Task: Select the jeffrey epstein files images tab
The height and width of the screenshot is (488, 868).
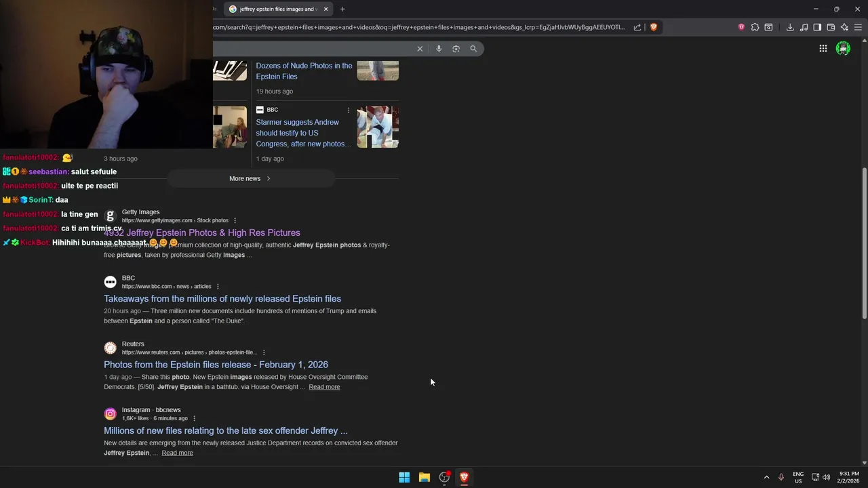Action: (x=278, y=9)
